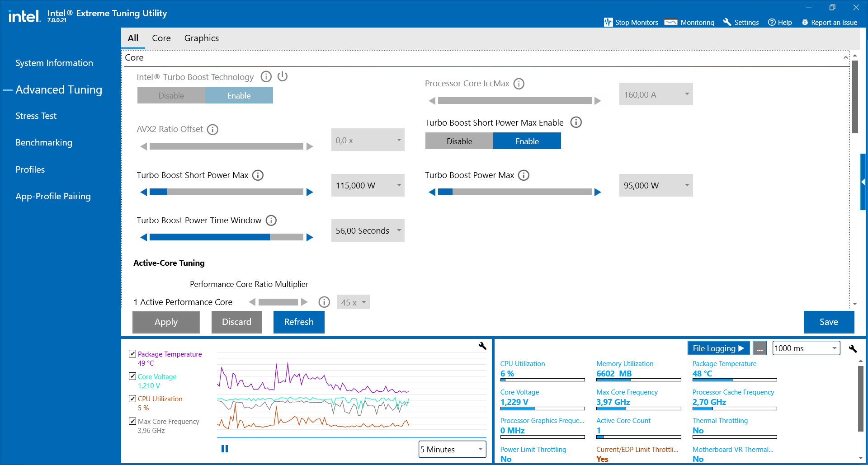868x465 pixels.
Task: Click the tuning panel vertical scrollbar
Action: point(855,97)
